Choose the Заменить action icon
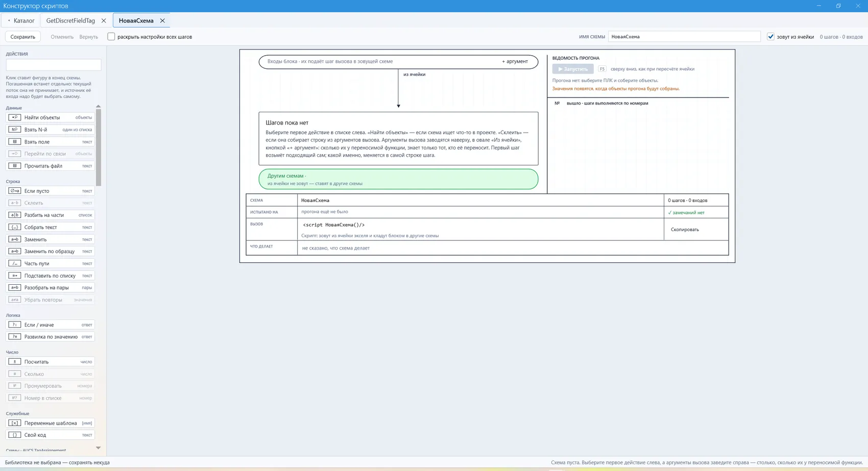Image resolution: width=868 pixels, height=471 pixels. coord(14,239)
